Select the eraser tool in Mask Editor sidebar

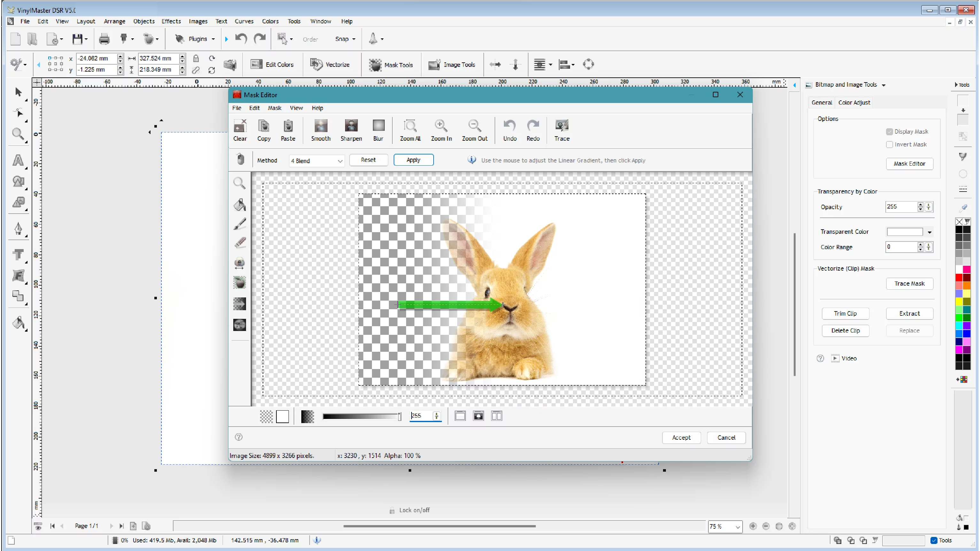click(x=239, y=243)
